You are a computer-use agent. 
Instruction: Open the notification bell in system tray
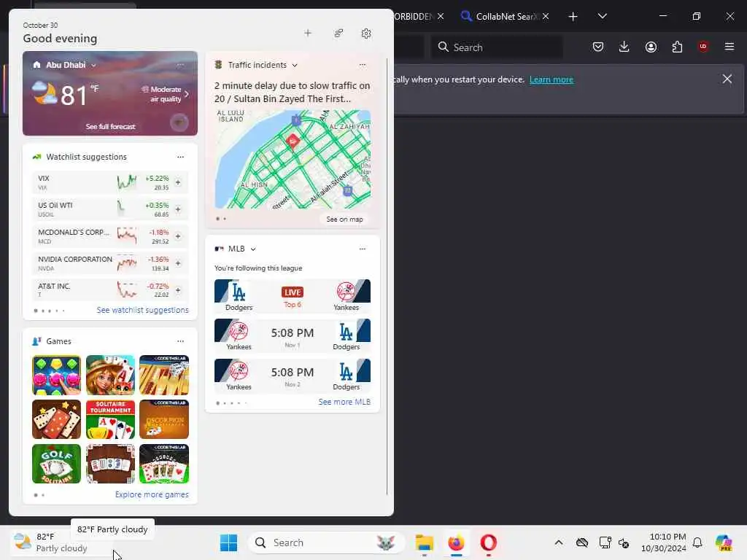[697, 542]
